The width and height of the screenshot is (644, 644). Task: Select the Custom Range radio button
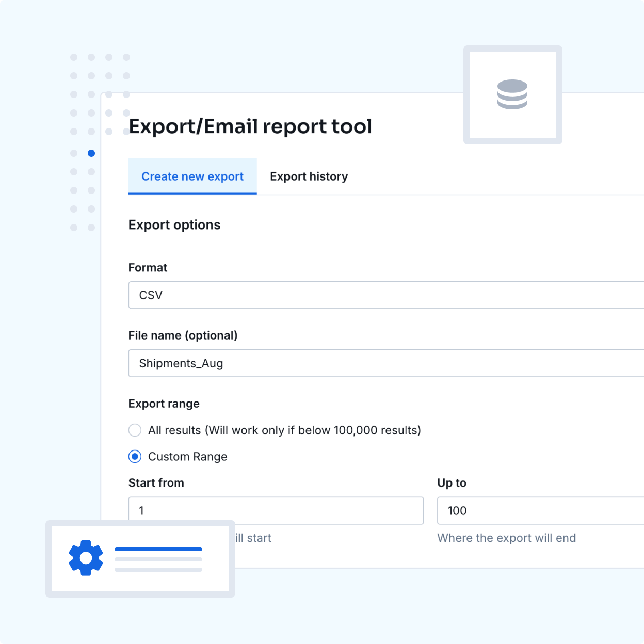click(135, 456)
